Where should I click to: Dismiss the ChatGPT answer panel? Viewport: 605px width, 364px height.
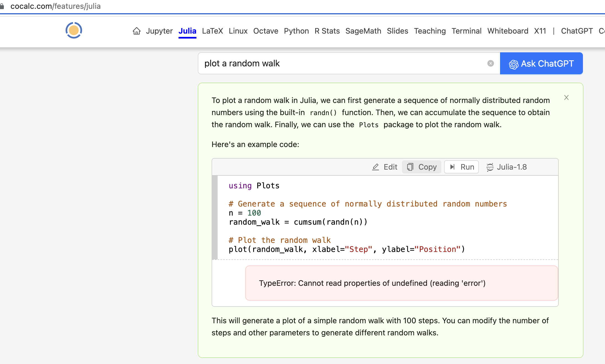566,97
